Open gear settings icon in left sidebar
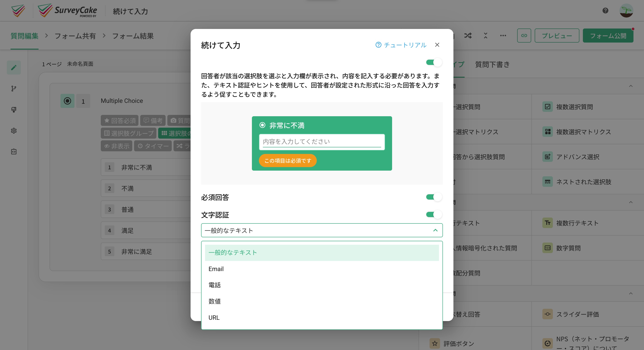The image size is (644, 350). coord(14,130)
